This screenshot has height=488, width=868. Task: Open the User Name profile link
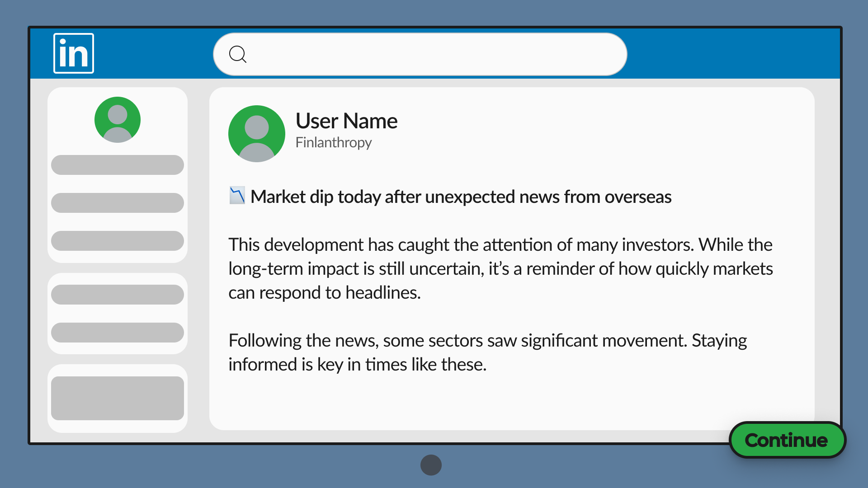click(346, 121)
